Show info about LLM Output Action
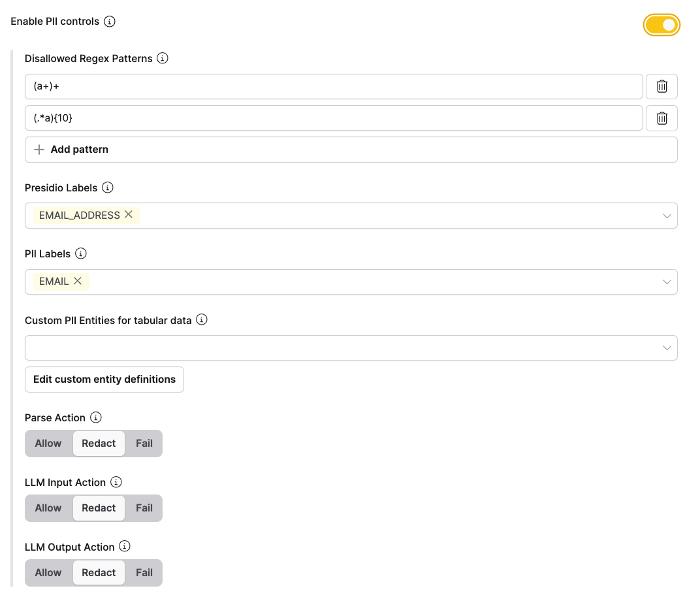700x599 pixels. (125, 546)
